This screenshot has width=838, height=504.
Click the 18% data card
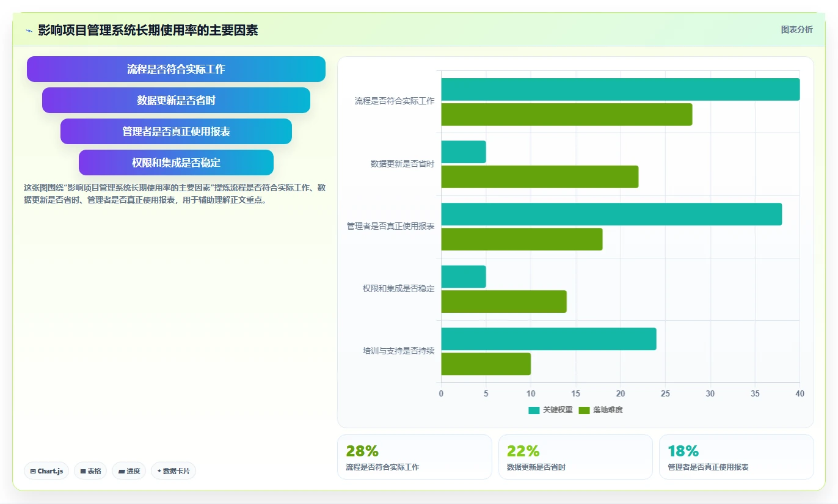coord(737,457)
